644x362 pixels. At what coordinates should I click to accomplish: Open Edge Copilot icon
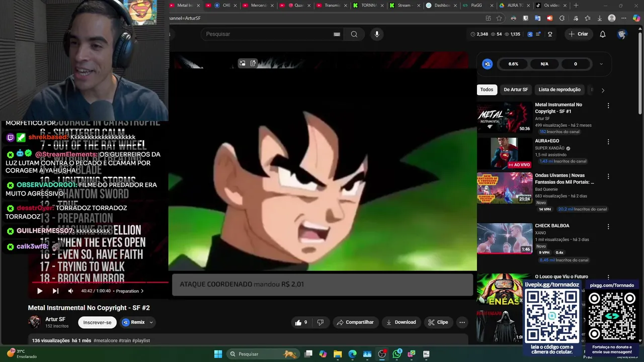636,18
